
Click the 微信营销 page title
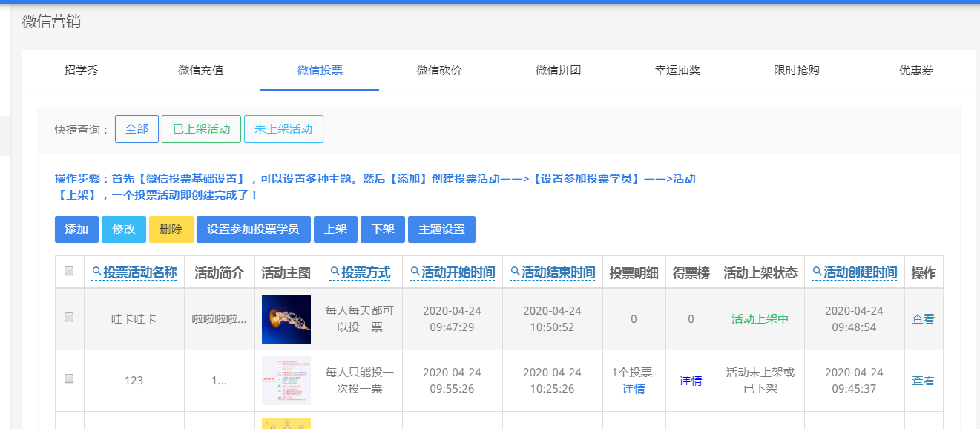coord(51,22)
